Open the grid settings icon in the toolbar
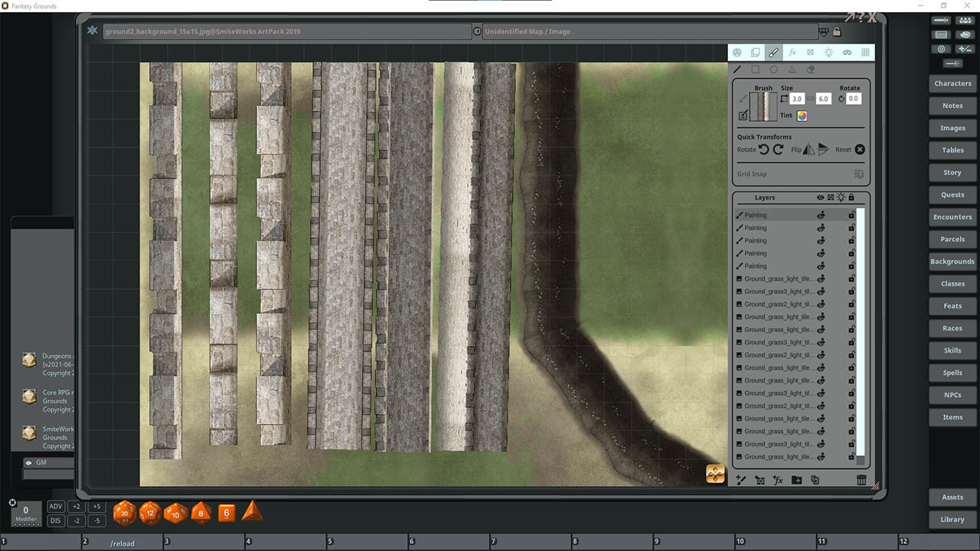980x551 pixels. [x=866, y=52]
